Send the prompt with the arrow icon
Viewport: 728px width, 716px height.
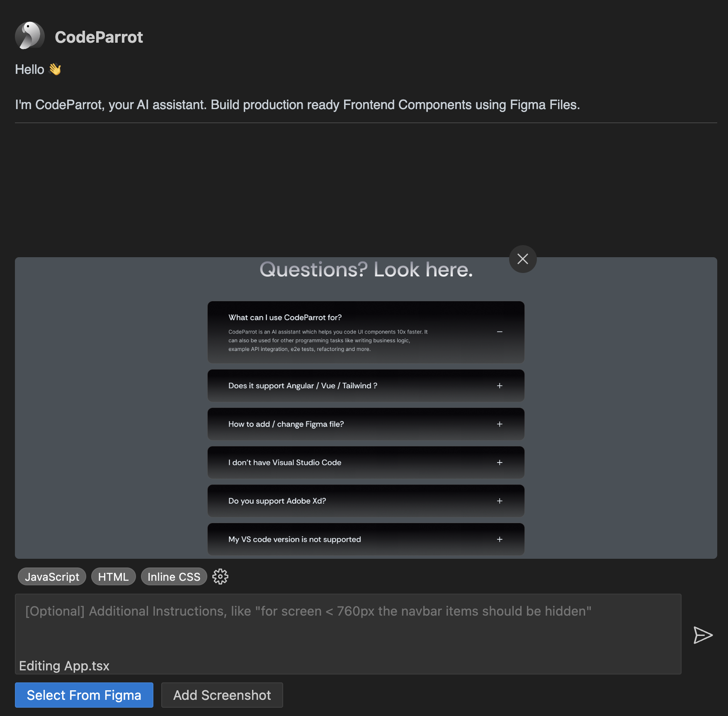pos(703,635)
